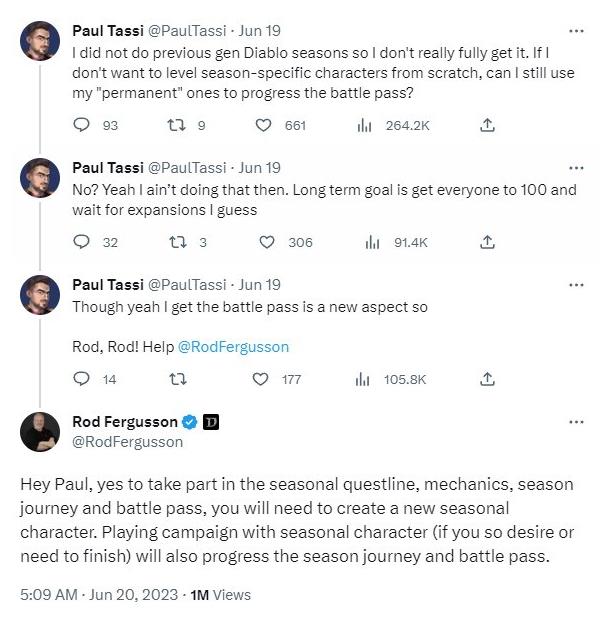View analytics showing 264.2K views

[x=364, y=125]
